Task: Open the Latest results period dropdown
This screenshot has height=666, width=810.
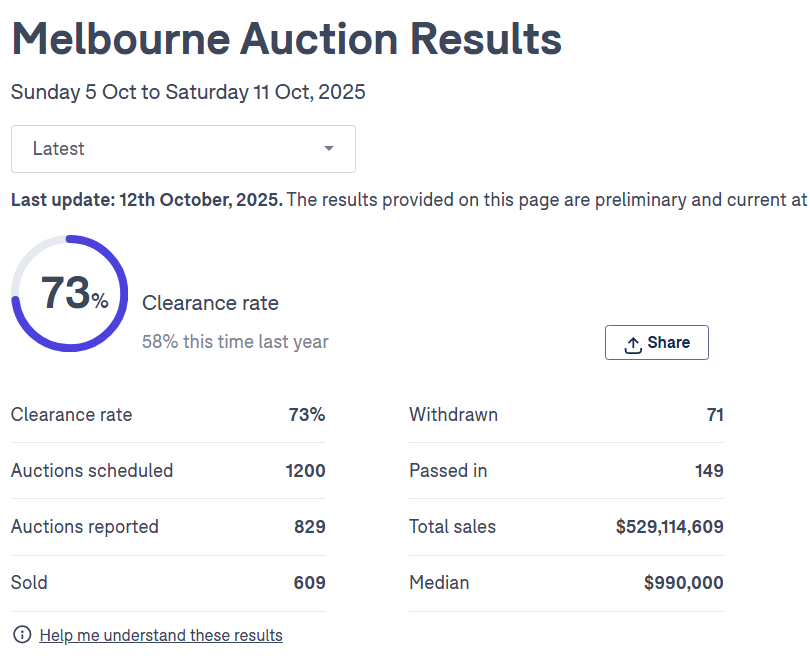Action: coord(183,149)
